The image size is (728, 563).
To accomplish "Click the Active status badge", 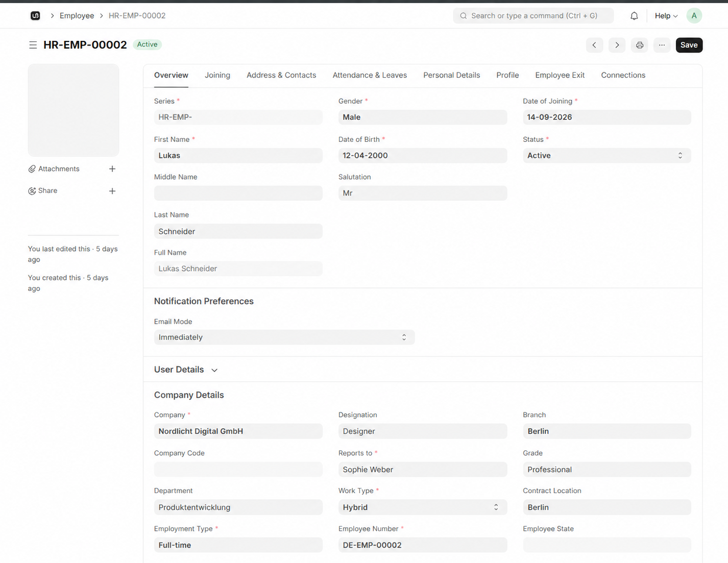I will (147, 44).
